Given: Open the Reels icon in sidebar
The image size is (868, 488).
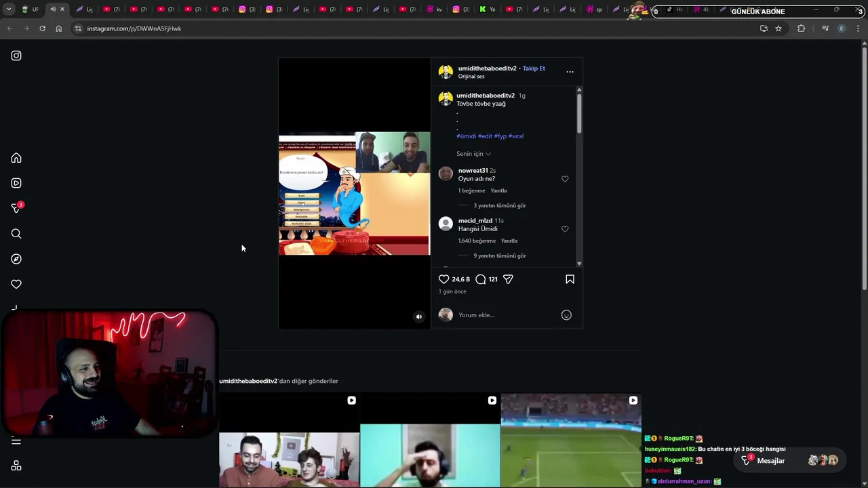Looking at the screenshot, I should coord(16,183).
